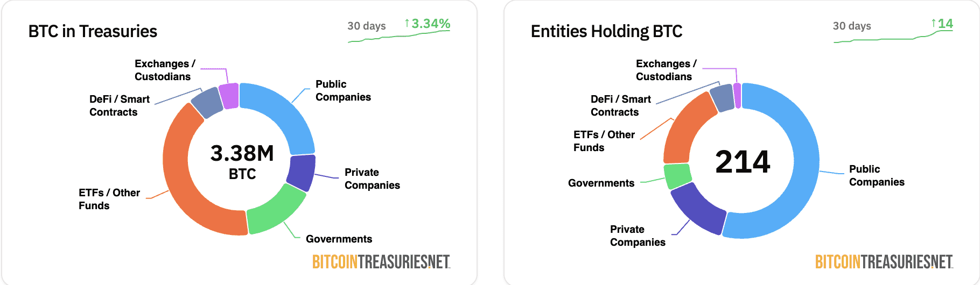Click the "Entities Holding BTC" card title

(x=606, y=31)
